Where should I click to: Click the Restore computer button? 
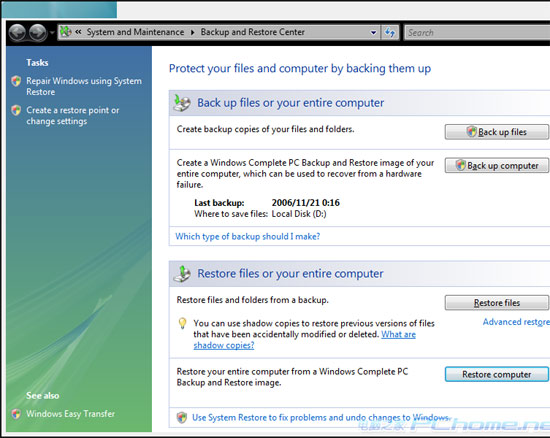tap(497, 374)
